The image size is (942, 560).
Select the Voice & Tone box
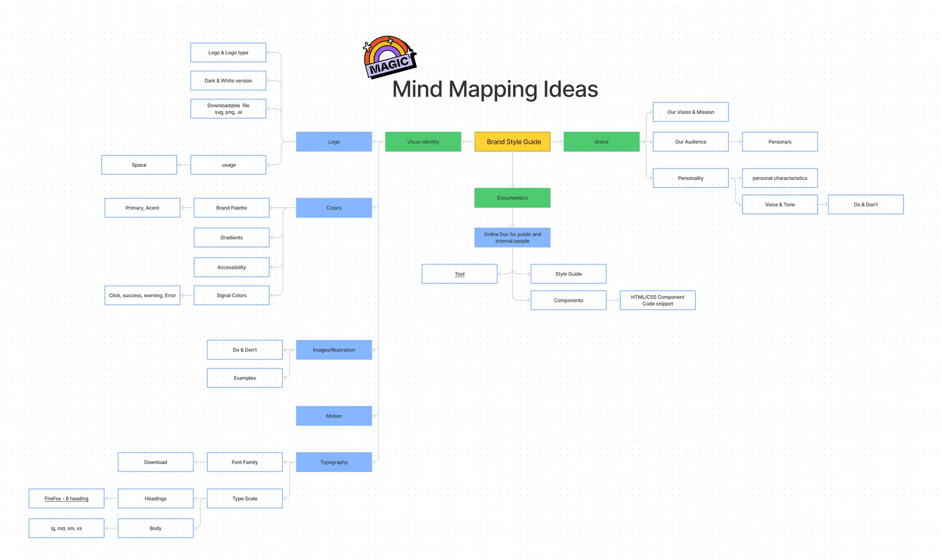(780, 204)
